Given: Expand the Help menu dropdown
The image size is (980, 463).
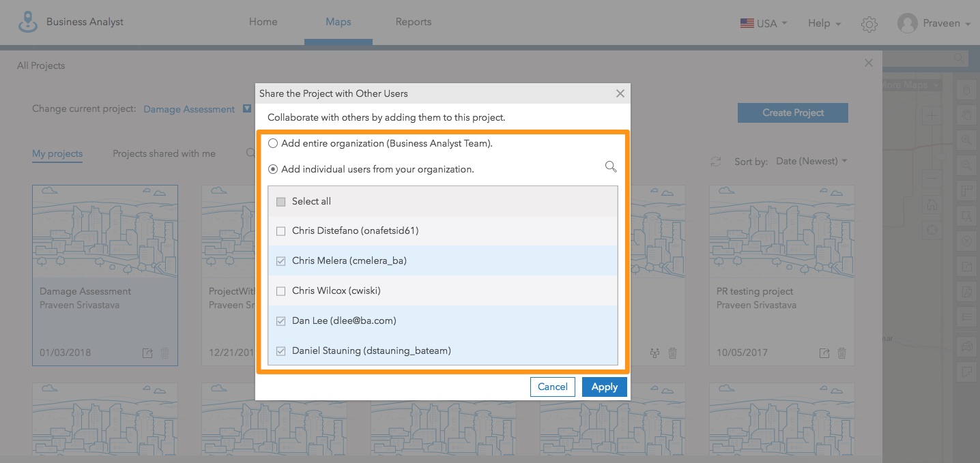Looking at the screenshot, I should coord(824,23).
